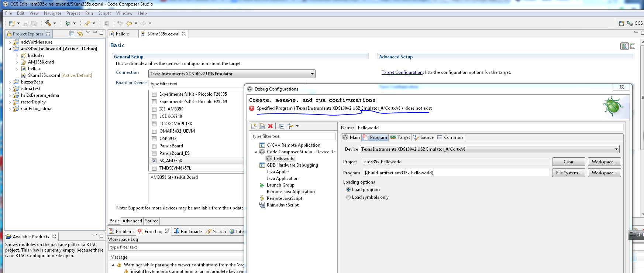Switch to the Advanced tab of ccxml editor
Viewport: 644px width, 273px height.
[132, 221]
